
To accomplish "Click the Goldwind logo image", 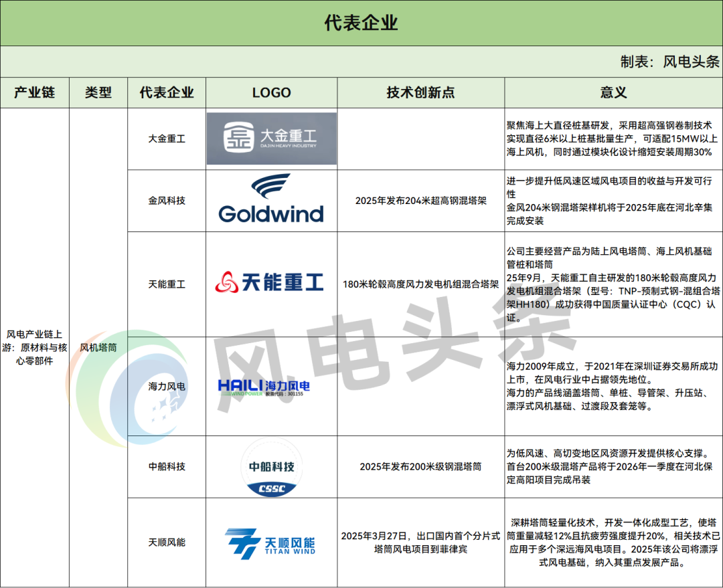I will (x=271, y=199).
